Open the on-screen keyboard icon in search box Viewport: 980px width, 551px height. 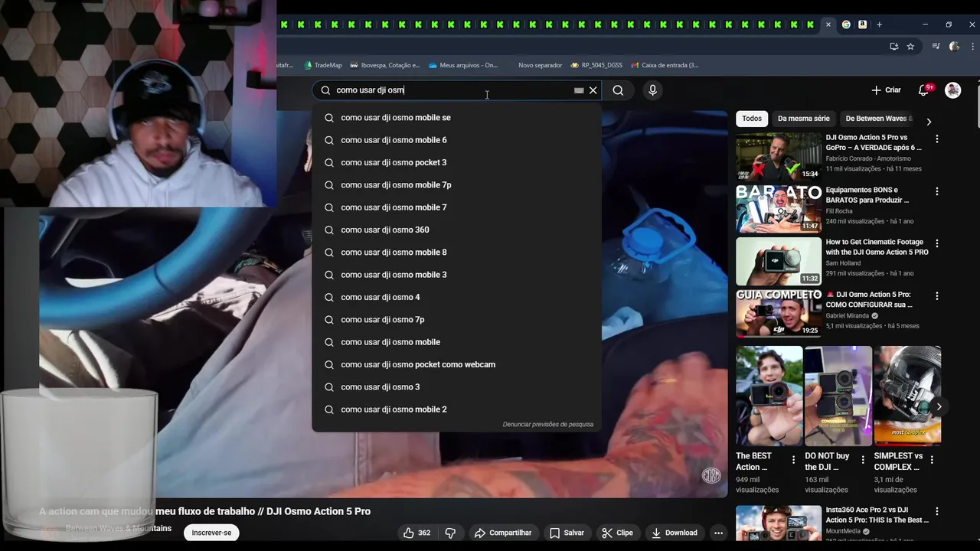coord(579,90)
